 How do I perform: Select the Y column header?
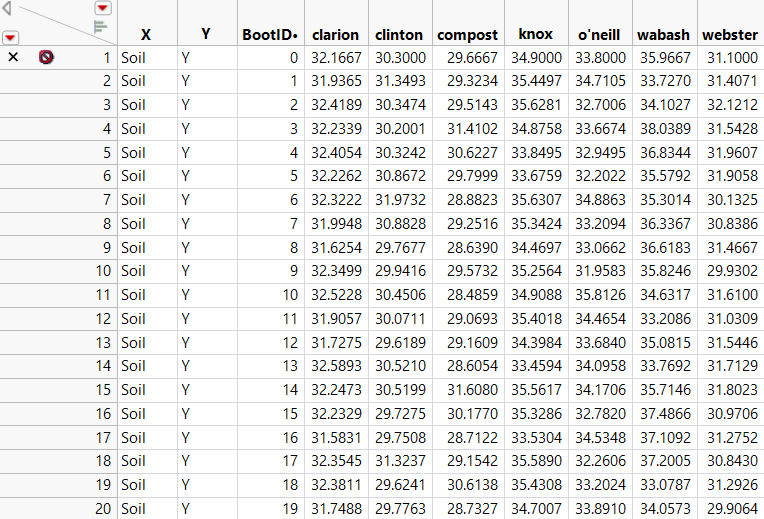[x=206, y=34]
